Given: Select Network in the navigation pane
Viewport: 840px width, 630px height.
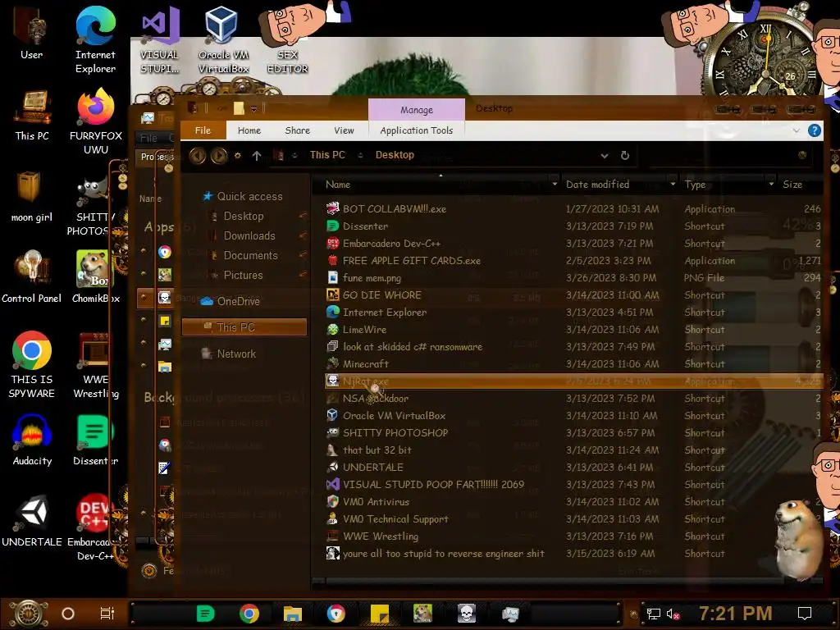Looking at the screenshot, I should pyautogui.click(x=236, y=354).
